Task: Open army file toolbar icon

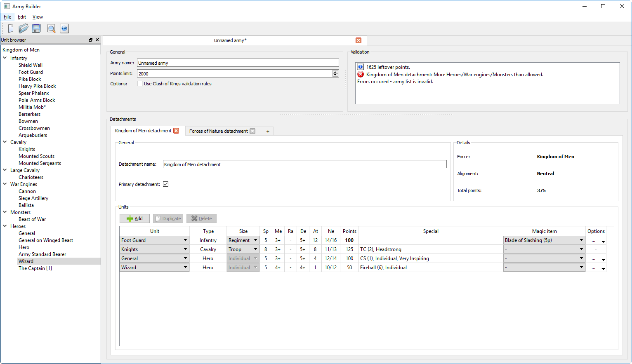Action: click(x=24, y=28)
